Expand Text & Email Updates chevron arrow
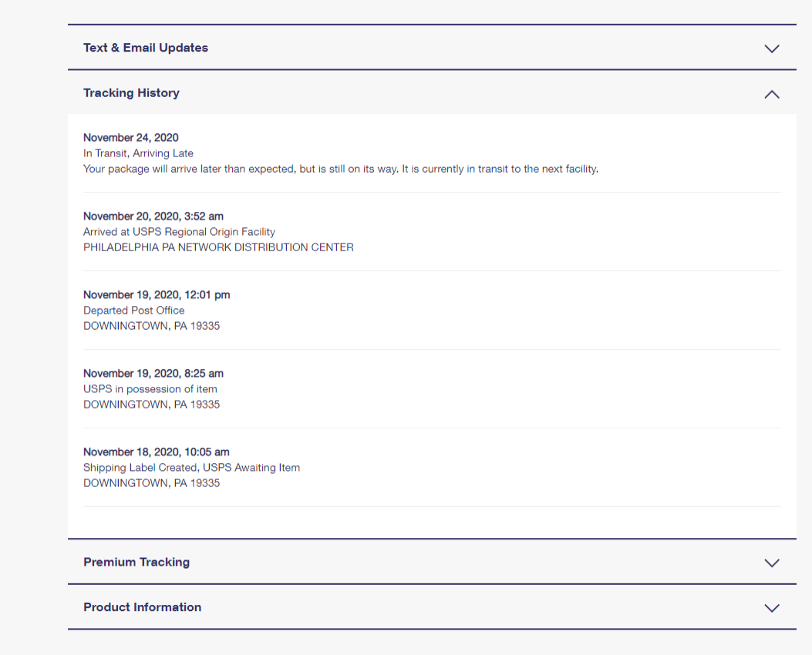 click(x=771, y=49)
